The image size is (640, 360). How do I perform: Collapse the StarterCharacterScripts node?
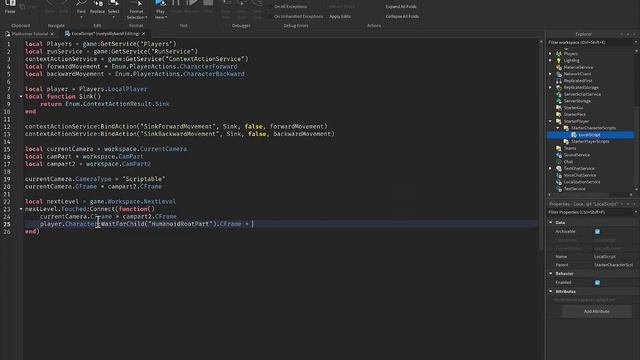[558, 128]
